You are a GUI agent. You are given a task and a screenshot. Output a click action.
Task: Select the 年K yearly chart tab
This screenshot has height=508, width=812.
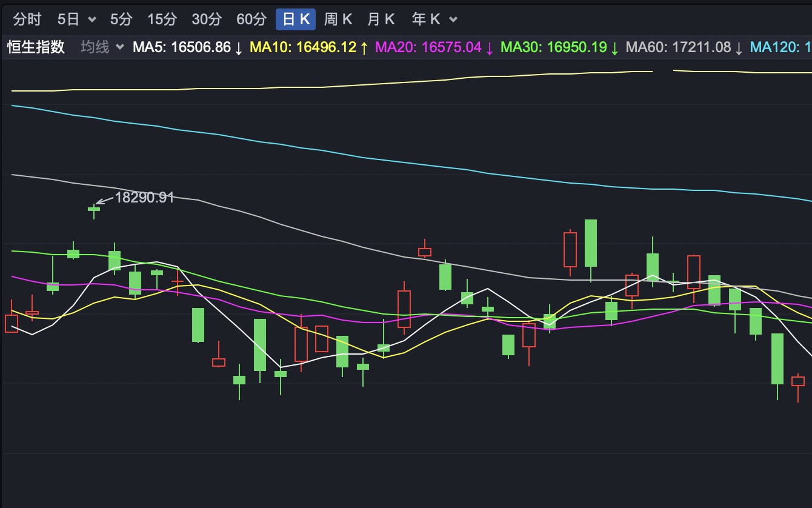[426, 19]
